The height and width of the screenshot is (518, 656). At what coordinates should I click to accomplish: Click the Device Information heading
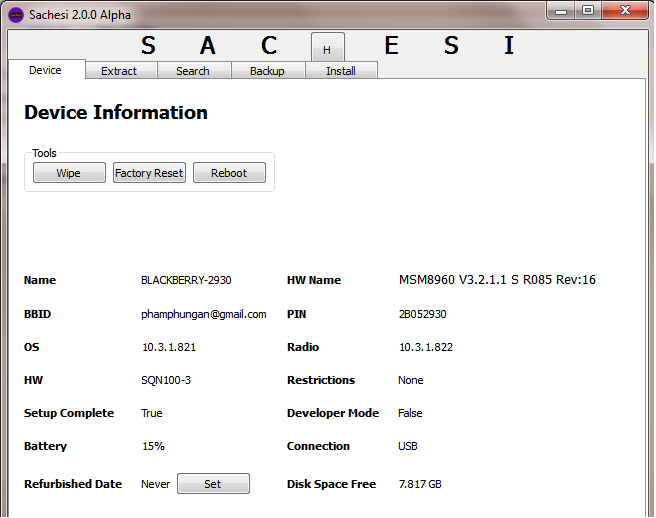[x=116, y=112]
